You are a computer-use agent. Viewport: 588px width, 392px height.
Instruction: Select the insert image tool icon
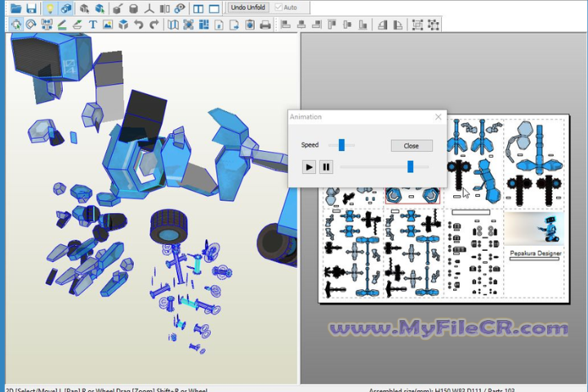[108, 24]
